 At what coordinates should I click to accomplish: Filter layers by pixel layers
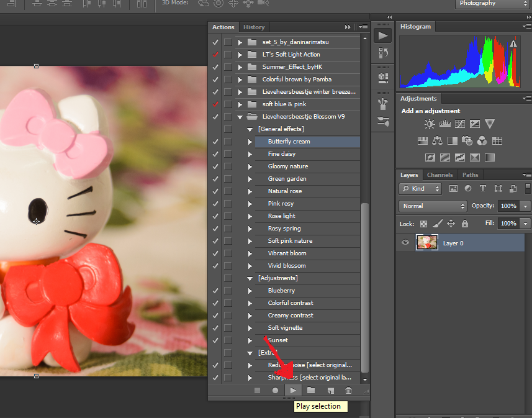pyautogui.click(x=453, y=188)
